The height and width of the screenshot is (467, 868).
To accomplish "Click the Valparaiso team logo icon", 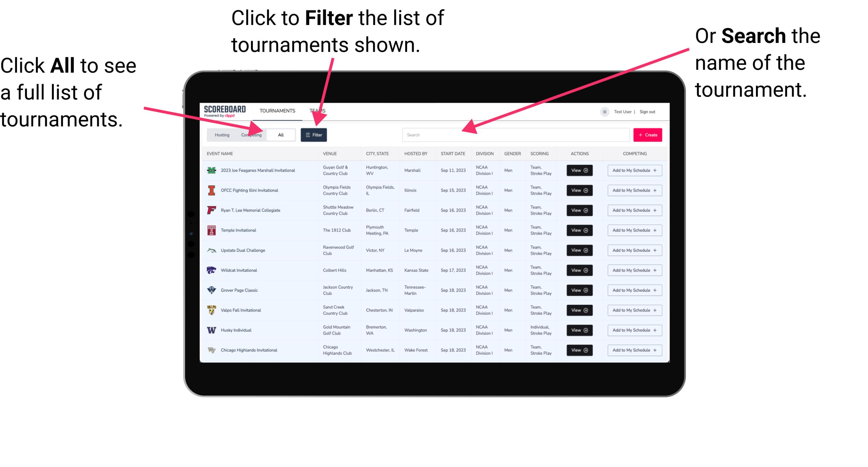I will tap(211, 310).
